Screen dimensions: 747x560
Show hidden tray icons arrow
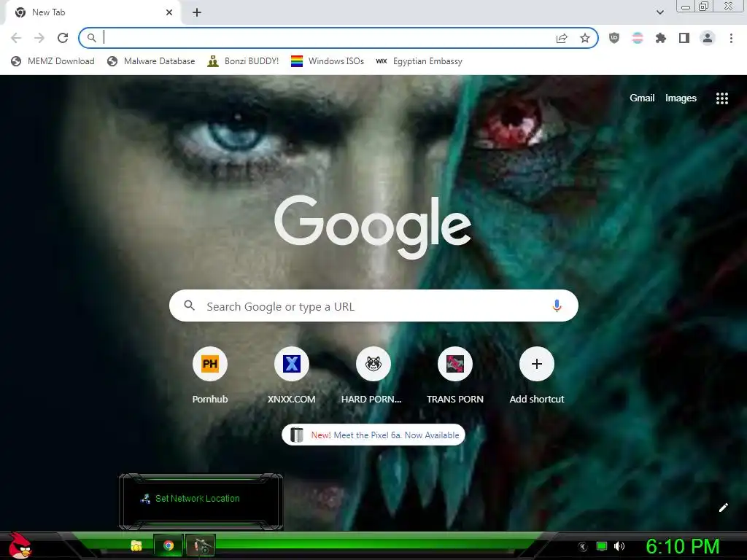[x=583, y=547]
